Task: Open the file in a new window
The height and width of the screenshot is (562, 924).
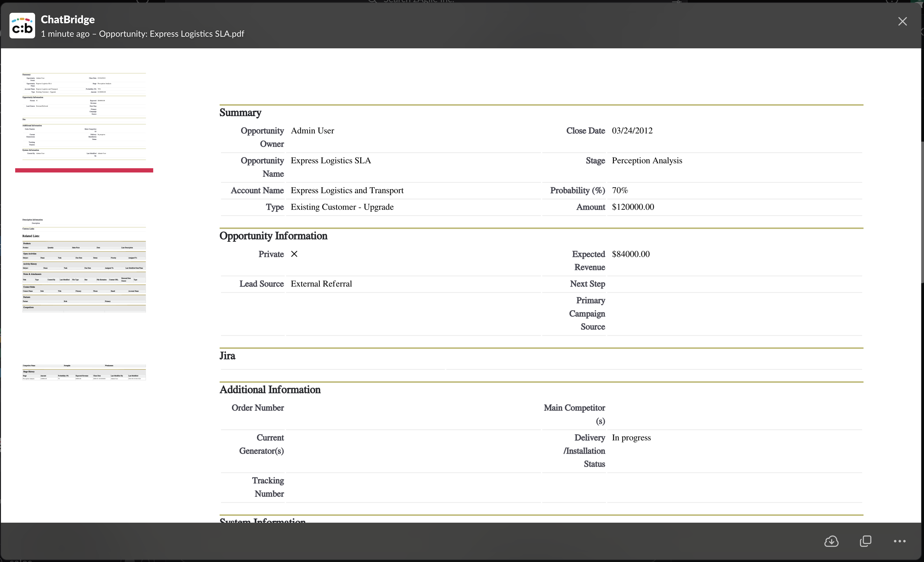Action: (865, 541)
